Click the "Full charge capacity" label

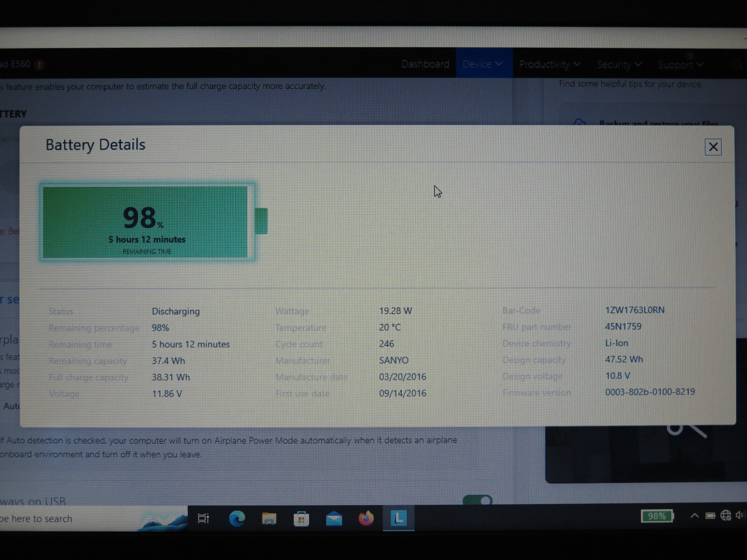(x=88, y=378)
